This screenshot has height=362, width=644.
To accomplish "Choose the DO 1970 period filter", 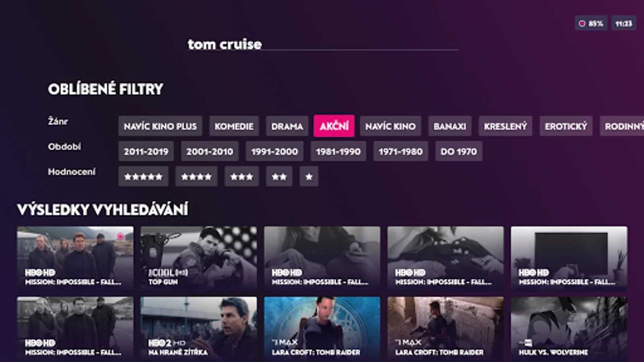I will coord(459,151).
